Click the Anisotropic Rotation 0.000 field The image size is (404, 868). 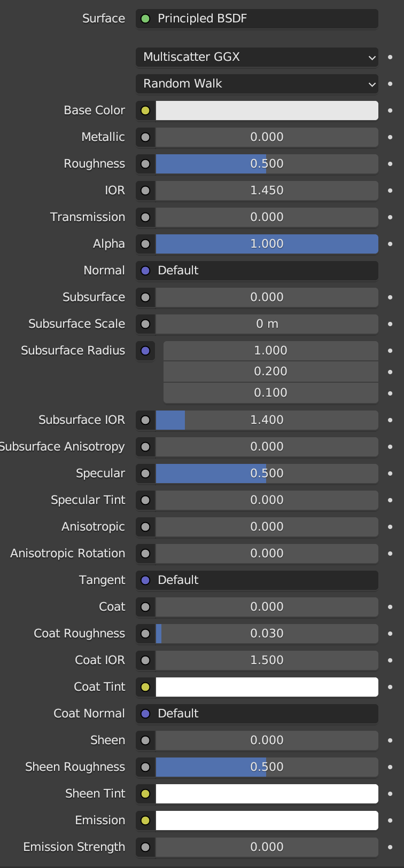[x=267, y=554]
